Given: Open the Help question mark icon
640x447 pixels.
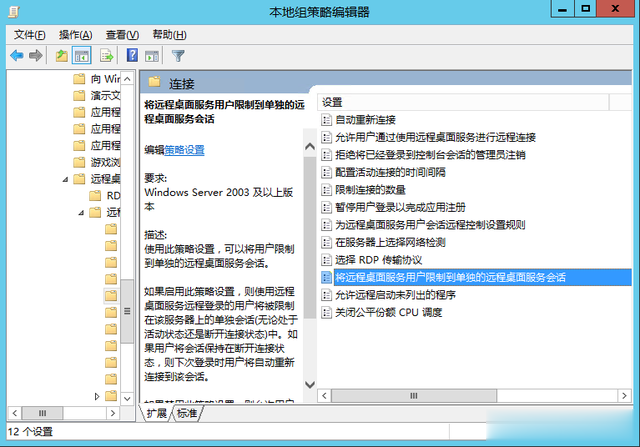Looking at the screenshot, I should (x=132, y=55).
